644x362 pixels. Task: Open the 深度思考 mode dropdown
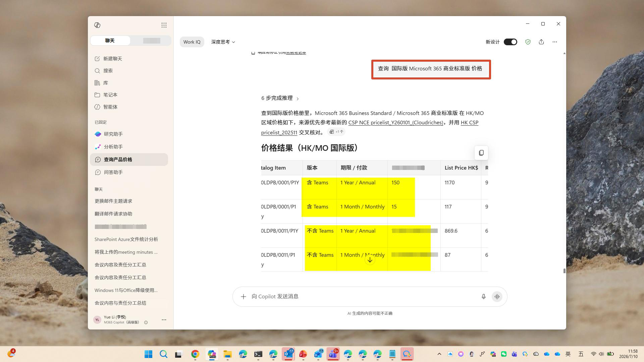click(223, 42)
